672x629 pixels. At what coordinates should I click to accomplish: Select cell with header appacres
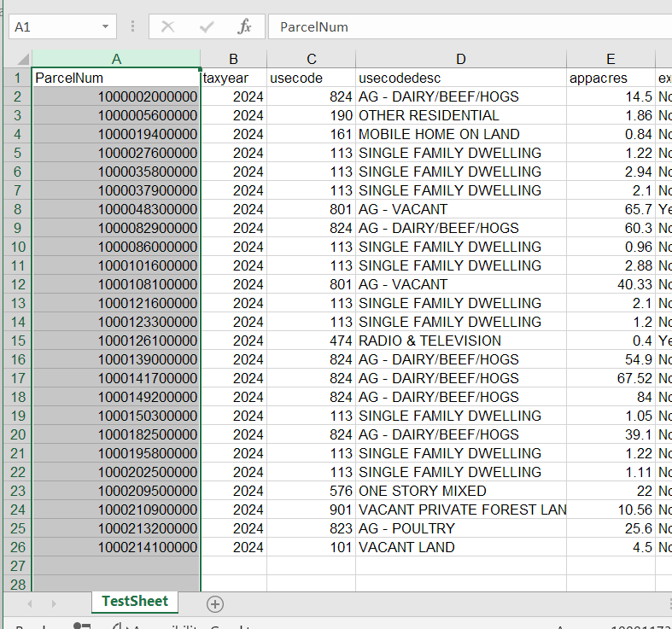click(x=611, y=78)
